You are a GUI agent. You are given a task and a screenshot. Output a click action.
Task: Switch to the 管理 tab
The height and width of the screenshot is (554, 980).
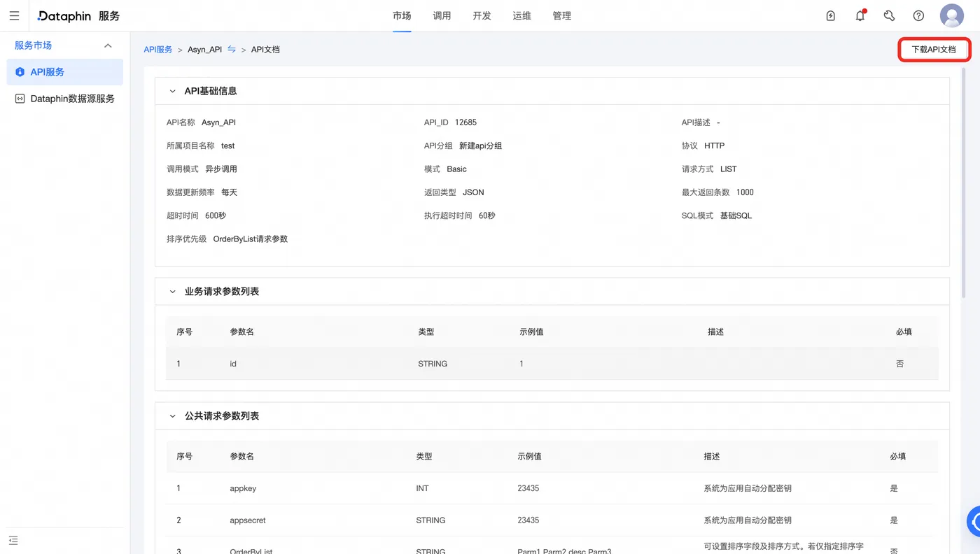click(x=561, y=15)
